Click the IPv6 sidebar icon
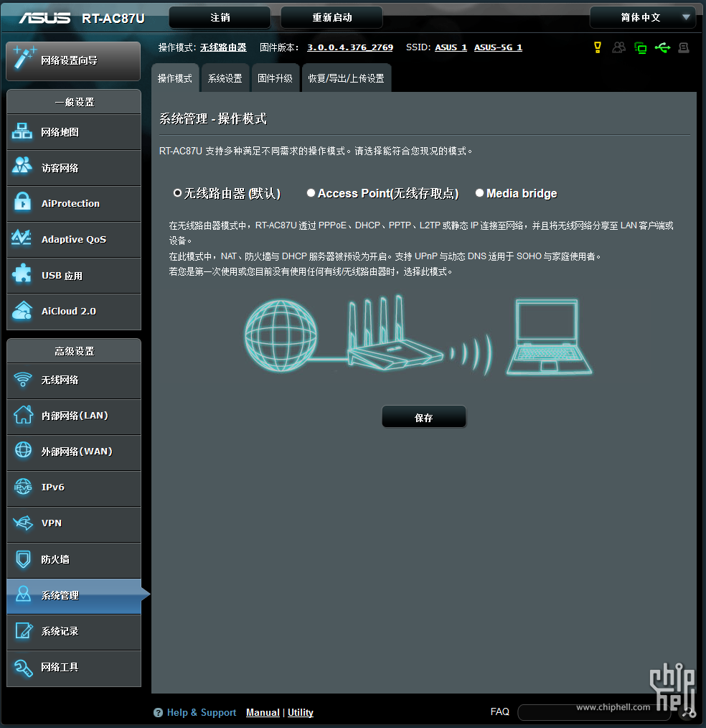This screenshot has height=728, width=706. click(x=23, y=487)
